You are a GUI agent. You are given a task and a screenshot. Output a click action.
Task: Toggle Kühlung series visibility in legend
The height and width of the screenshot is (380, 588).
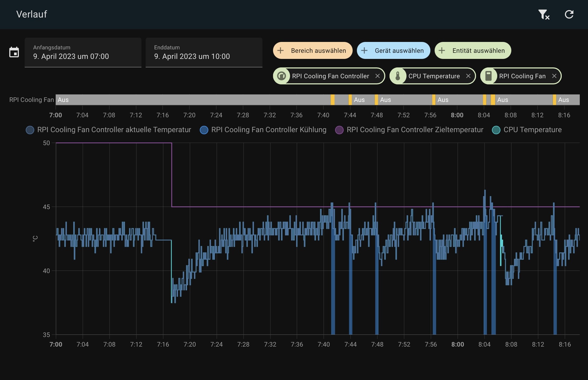coord(263,130)
